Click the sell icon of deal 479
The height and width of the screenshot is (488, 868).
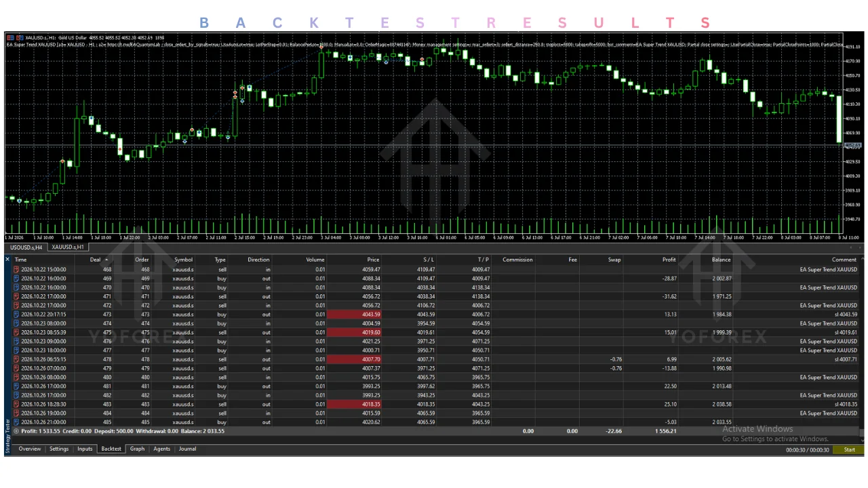point(16,368)
